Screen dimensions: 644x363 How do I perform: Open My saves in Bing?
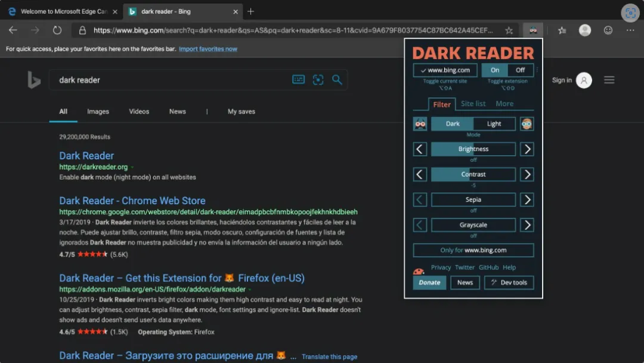pos(241,112)
